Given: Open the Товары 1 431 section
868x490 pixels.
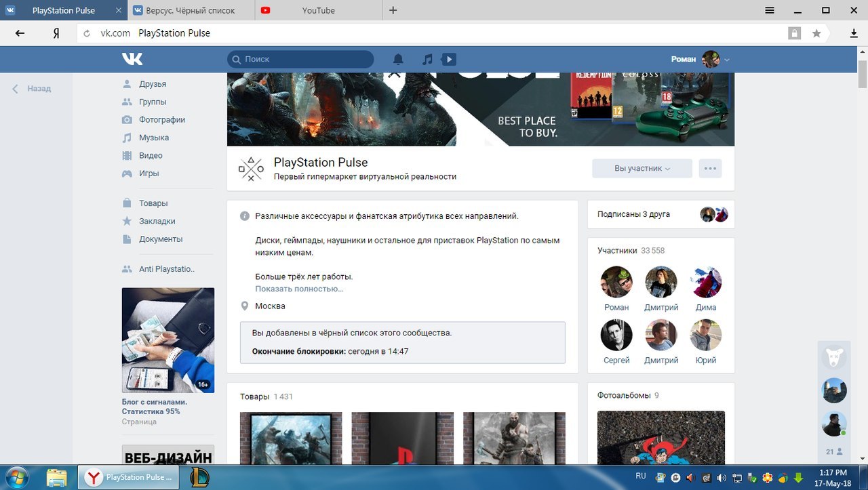Looking at the screenshot, I should (267, 396).
